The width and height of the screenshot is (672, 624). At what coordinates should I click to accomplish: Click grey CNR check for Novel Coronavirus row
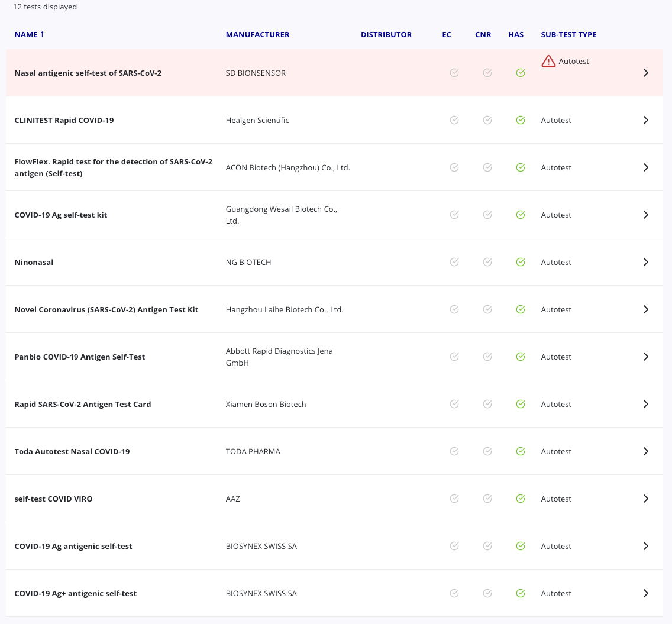tap(487, 309)
